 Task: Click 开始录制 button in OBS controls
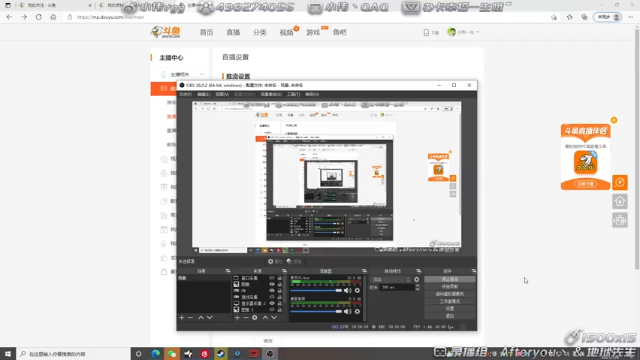[449, 287]
